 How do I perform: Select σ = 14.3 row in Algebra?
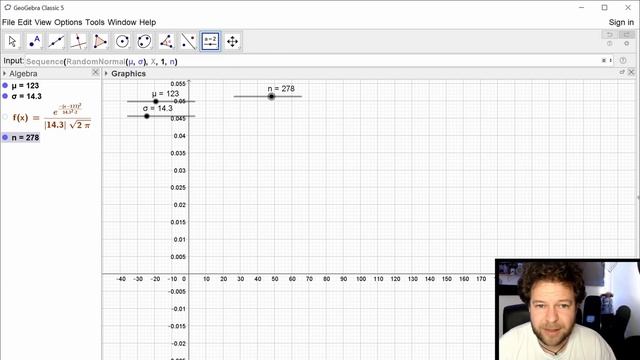(x=27, y=96)
